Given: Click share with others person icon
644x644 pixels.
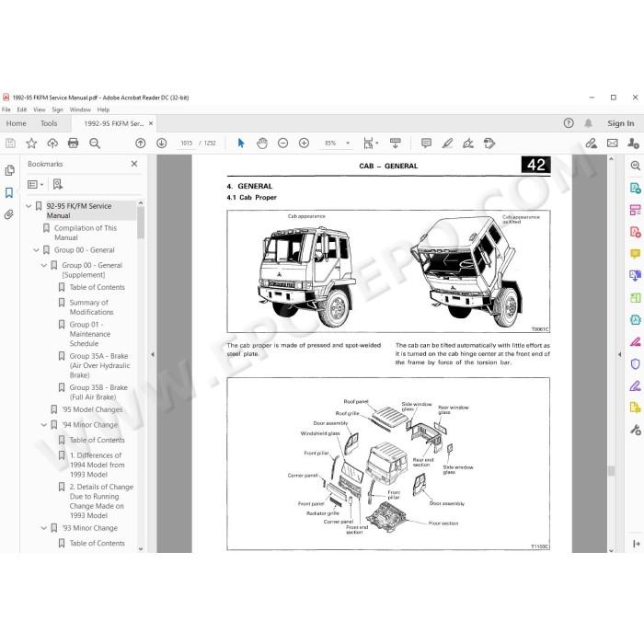Looking at the screenshot, I should [x=633, y=144].
